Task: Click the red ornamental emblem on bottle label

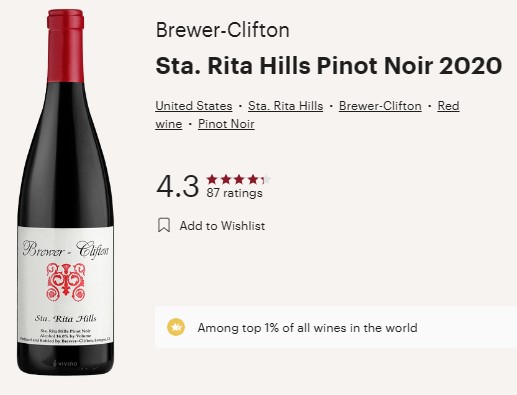Action: pos(66,282)
